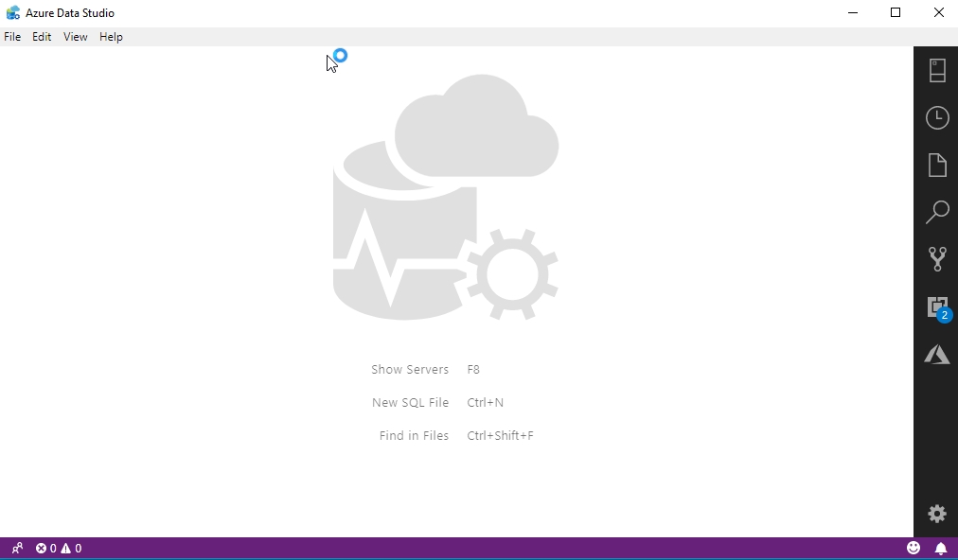The height and width of the screenshot is (560, 958).
Task: Open the Explorer file icon
Action: pyautogui.click(x=936, y=165)
